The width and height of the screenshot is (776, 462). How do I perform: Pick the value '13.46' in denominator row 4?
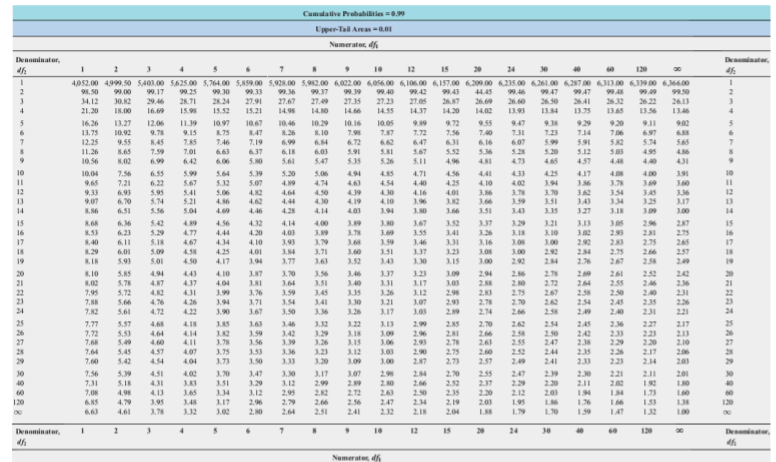click(x=681, y=111)
